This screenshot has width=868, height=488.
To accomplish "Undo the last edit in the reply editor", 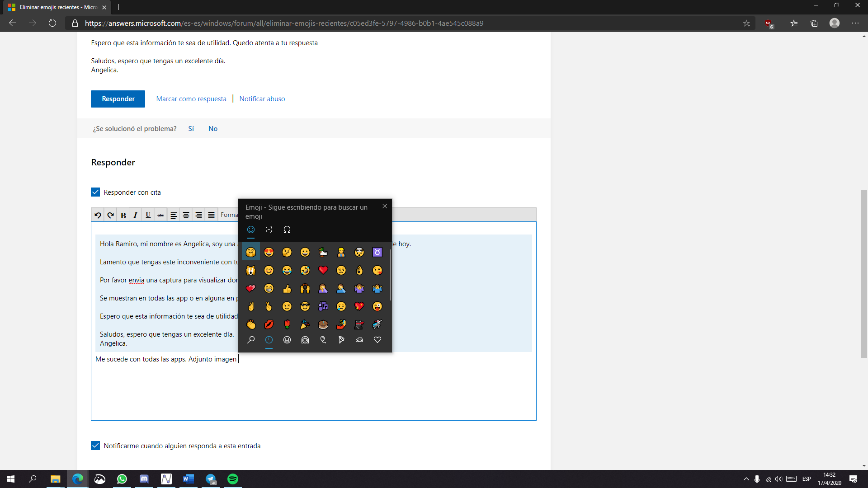I will 98,215.
